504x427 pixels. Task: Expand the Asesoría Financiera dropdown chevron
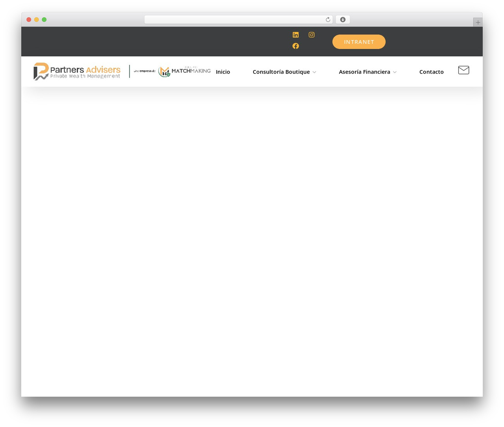click(395, 72)
